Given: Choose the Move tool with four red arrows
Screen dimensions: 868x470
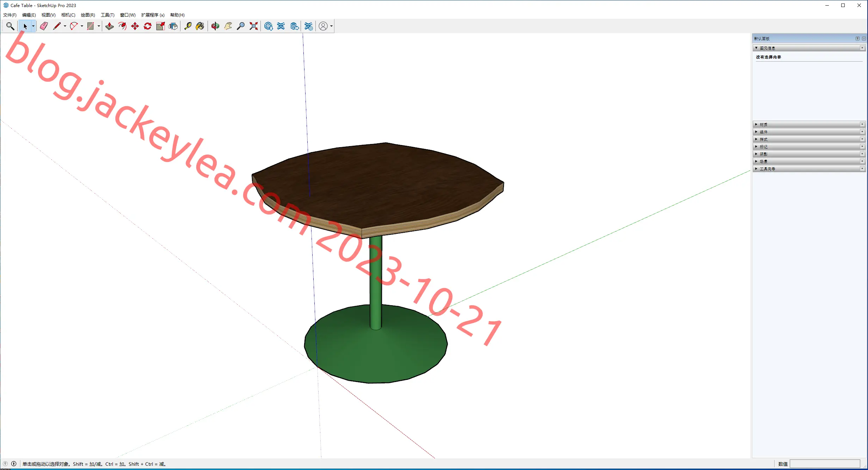Looking at the screenshot, I should tap(135, 26).
